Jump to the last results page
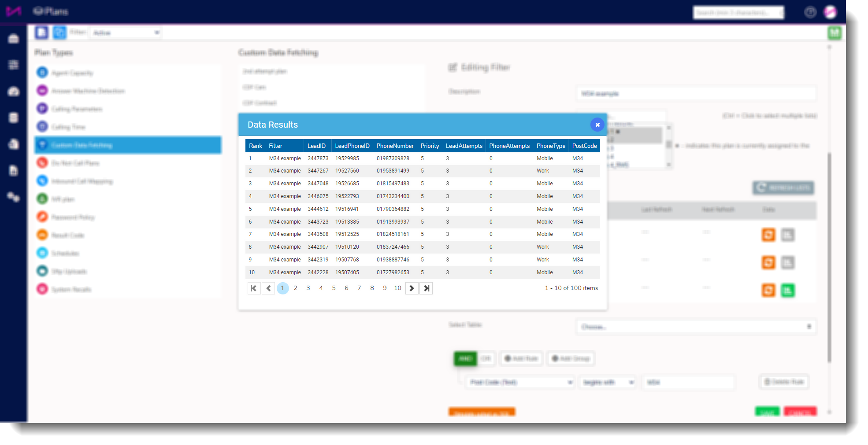Viewport: 868px width, 445px height. [426, 288]
